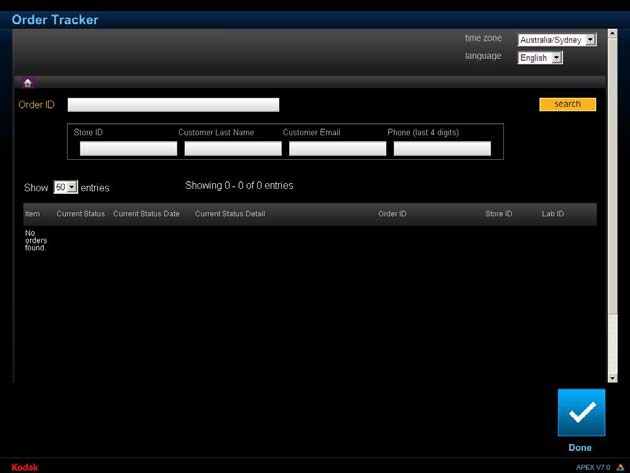
Task: Click the Store ID input field
Action: coord(128,149)
